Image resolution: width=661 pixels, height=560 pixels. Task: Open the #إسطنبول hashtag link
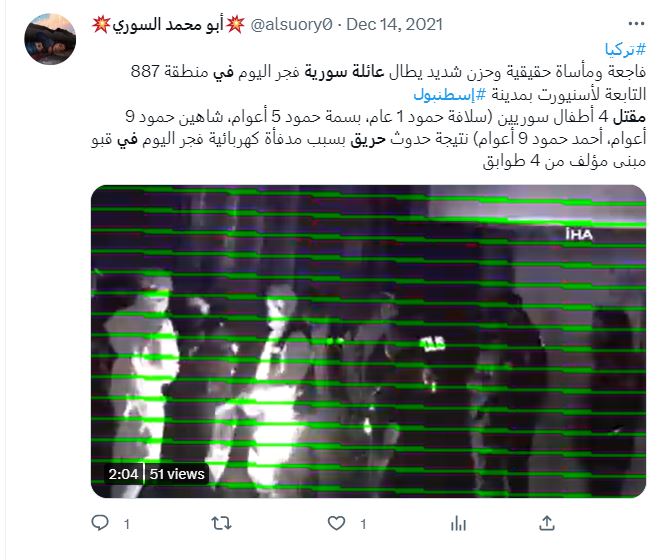click(450, 94)
